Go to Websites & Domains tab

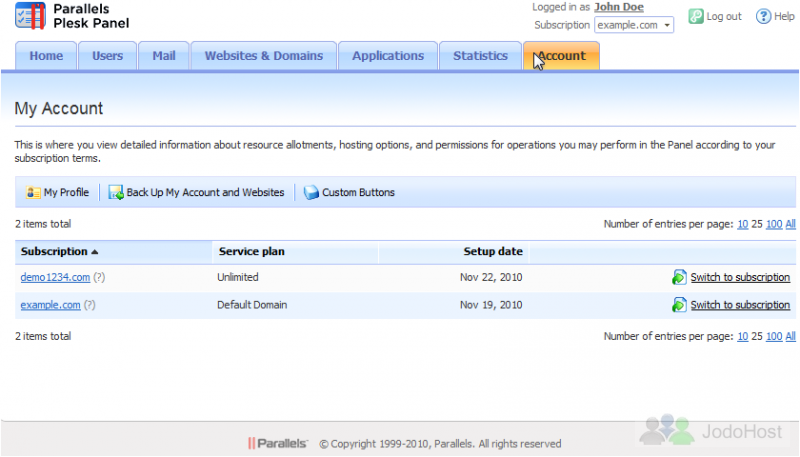click(264, 56)
